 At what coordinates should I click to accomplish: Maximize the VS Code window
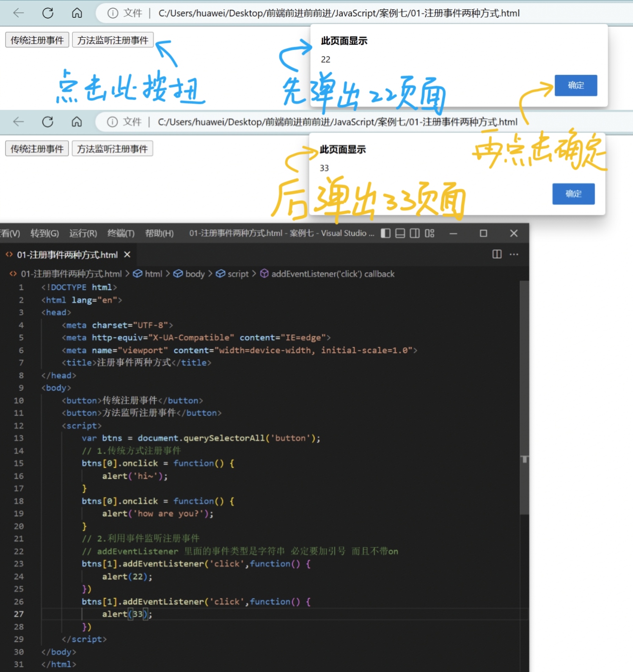[x=484, y=233]
